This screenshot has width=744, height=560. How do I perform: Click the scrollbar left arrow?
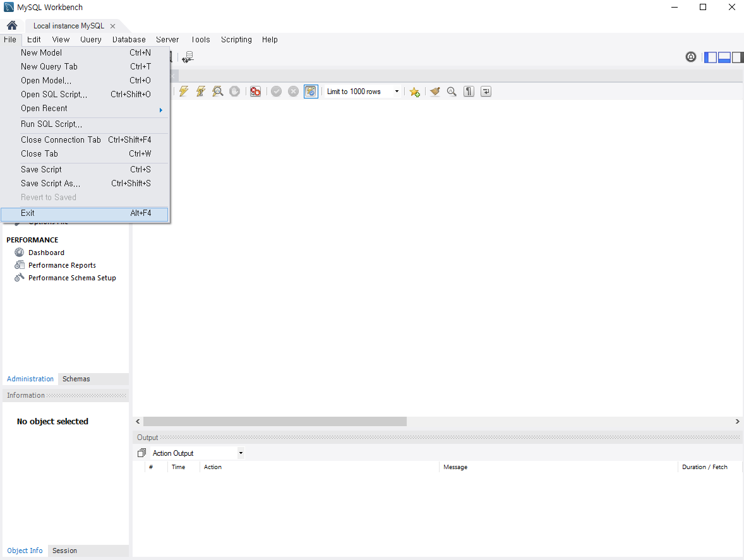138,422
